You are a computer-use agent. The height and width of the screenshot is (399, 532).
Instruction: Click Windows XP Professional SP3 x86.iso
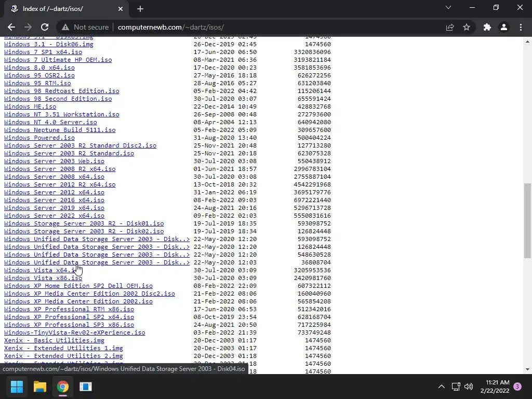pyautogui.click(x=69, y=325)
